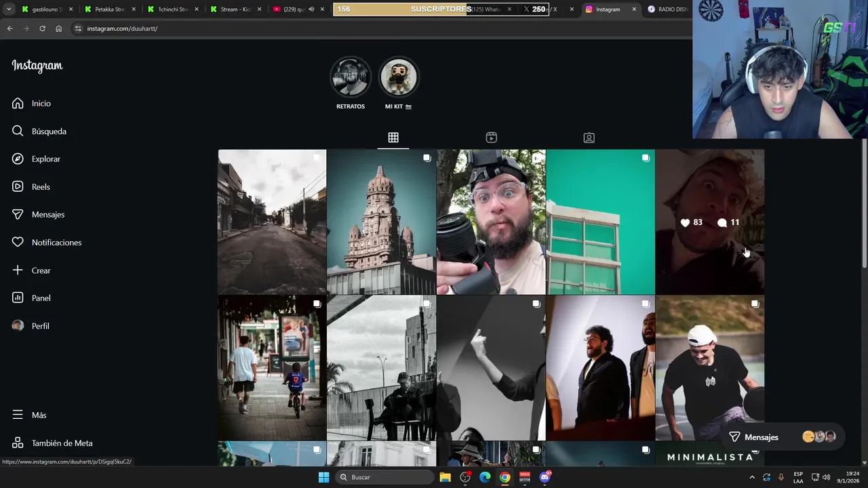
Task: Open ESP LAA language selector
Action: tap(798, 477)
